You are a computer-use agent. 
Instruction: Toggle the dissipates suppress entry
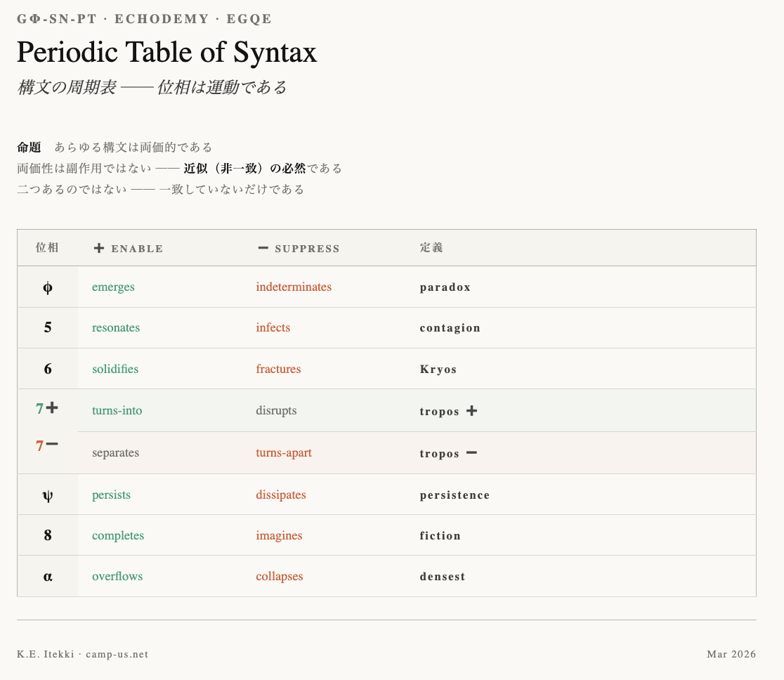tap(280, 495)
